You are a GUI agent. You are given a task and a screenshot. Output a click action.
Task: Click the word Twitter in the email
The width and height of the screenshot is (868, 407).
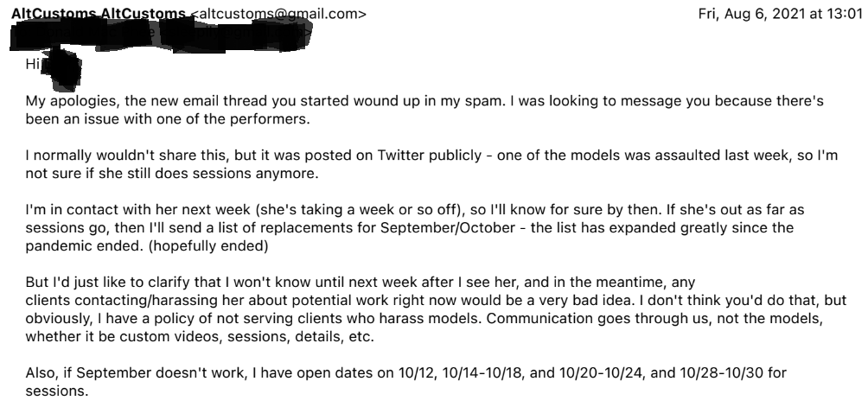(400, 156)
